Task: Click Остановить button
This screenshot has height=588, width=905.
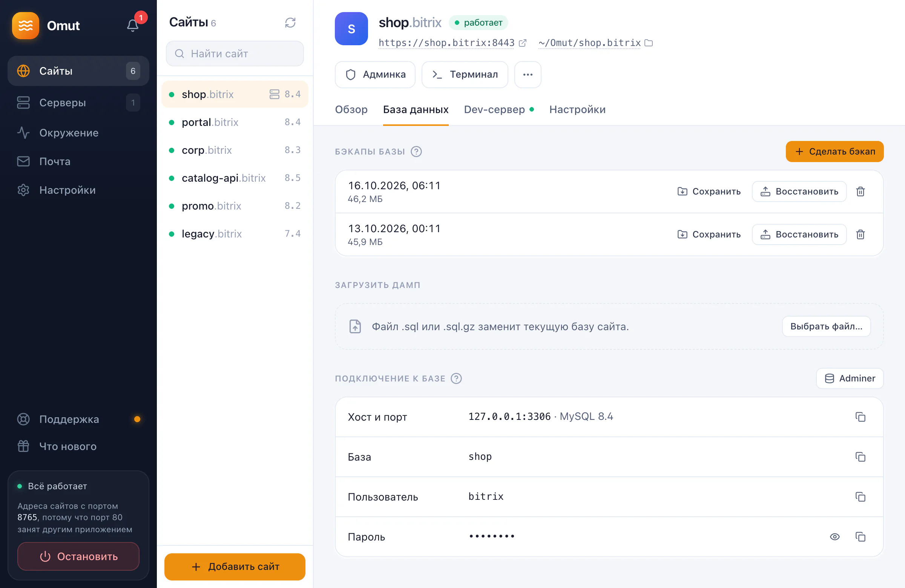Action: [x=78, y=556]
